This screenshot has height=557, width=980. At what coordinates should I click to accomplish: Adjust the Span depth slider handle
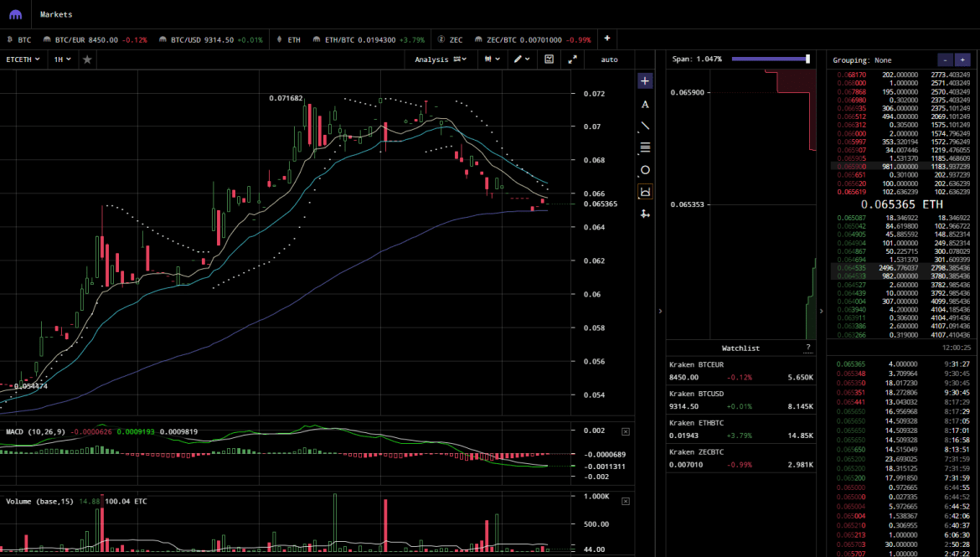click(x=807, y=59)
